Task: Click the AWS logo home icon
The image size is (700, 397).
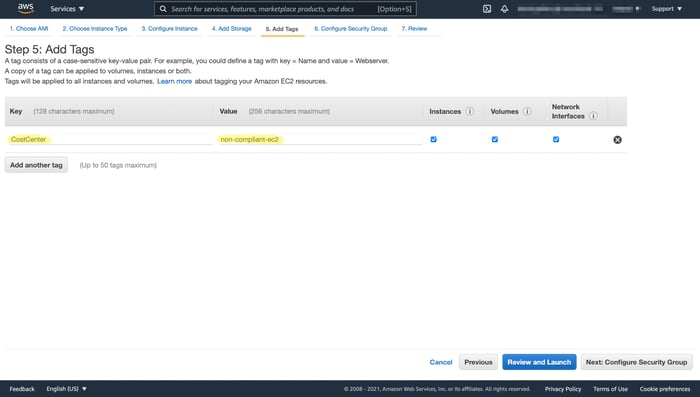Action: (25, 8)
